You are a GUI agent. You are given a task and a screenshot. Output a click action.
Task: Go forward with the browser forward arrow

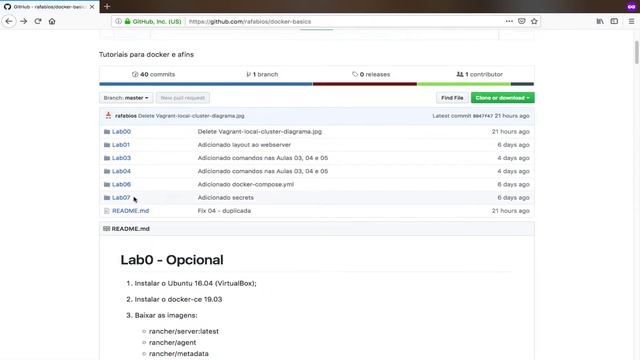tap(24, 21)
